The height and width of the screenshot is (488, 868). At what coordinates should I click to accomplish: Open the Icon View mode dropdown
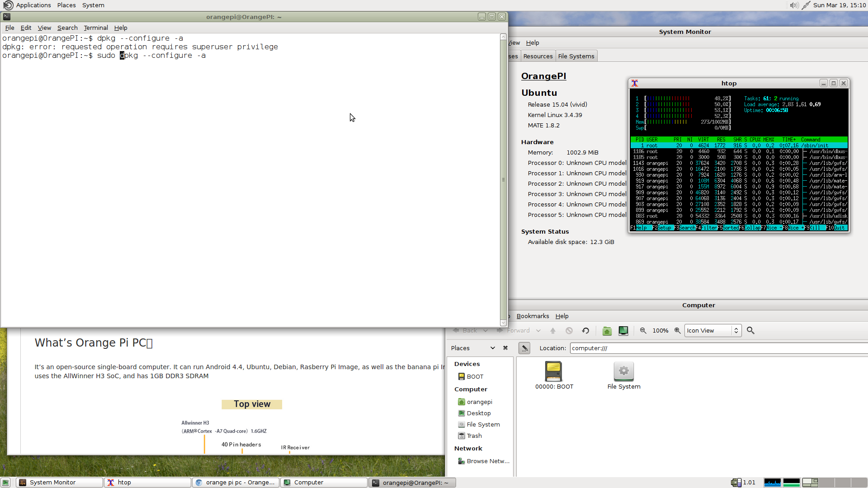pos(712,330)
